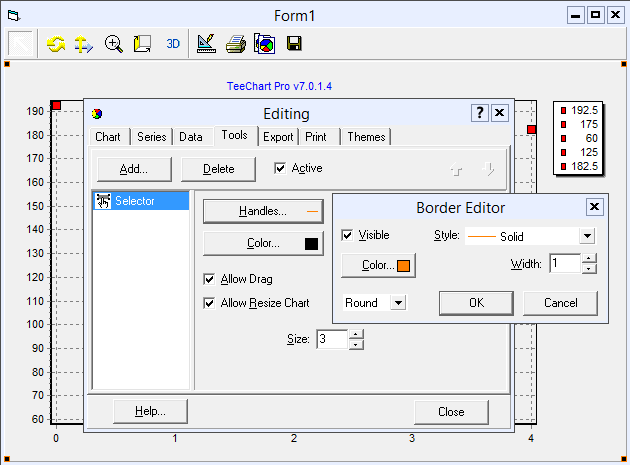Switch to the Data tab

pos(191,137)
